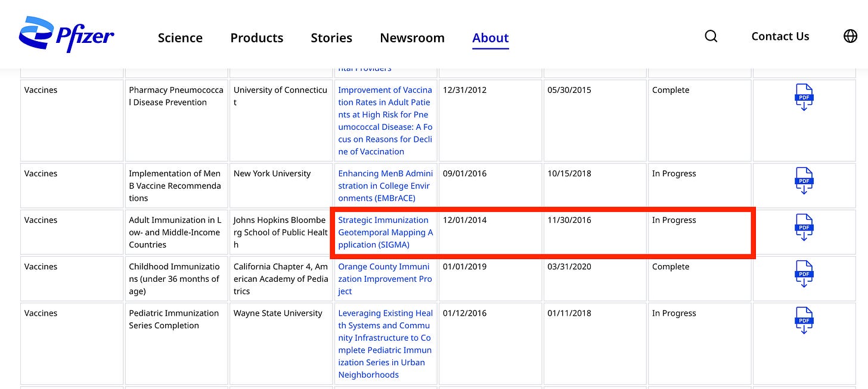Select In Progress status in Wayne State row
This screenshot has height=389, width=868.
pos(674,313)
